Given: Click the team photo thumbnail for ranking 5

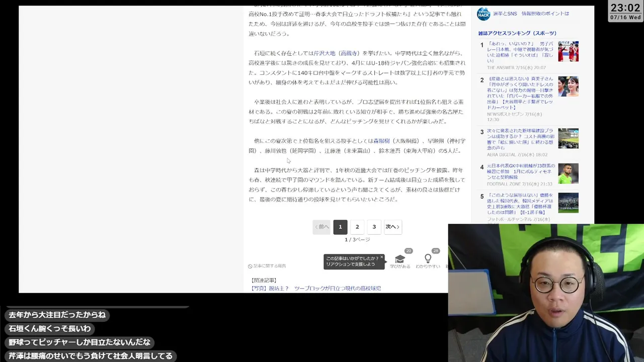Looking at the screenshot, I should 568,203.
